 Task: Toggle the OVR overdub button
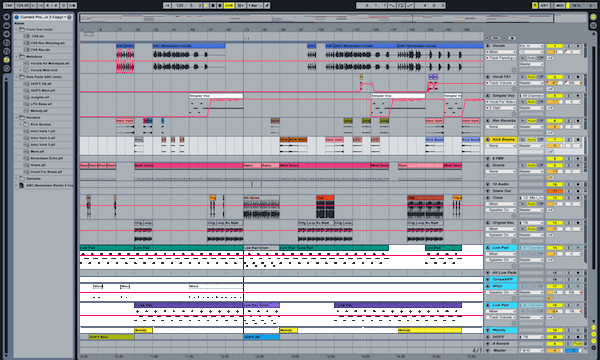click(229, 6)
